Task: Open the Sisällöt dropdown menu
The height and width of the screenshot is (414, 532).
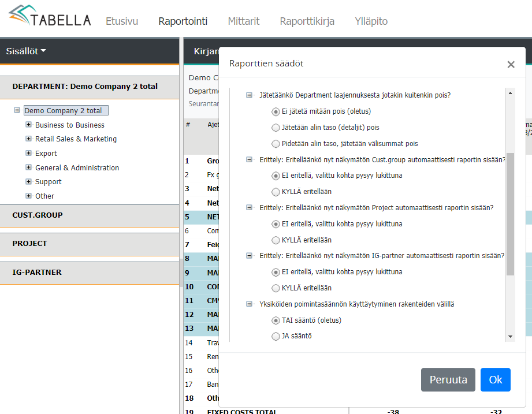Action: (26, 51)
